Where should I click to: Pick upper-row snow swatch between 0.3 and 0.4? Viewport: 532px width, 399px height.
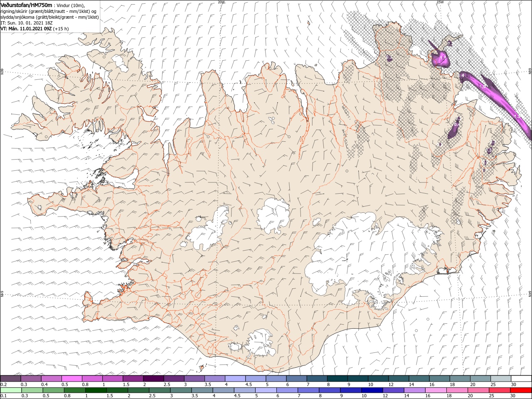[31, 379]
